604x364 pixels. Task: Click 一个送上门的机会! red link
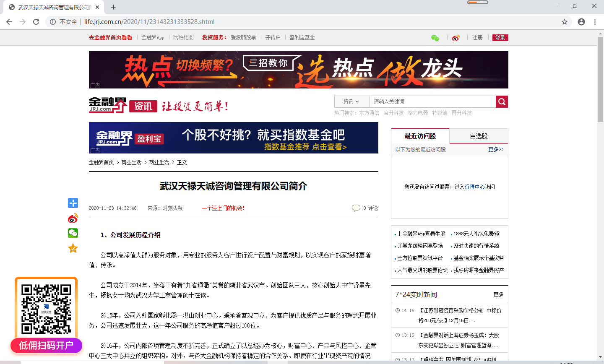[223, 208]
